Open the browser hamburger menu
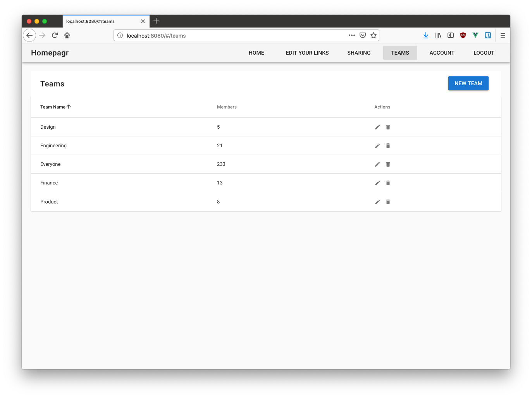 [503, 35]
